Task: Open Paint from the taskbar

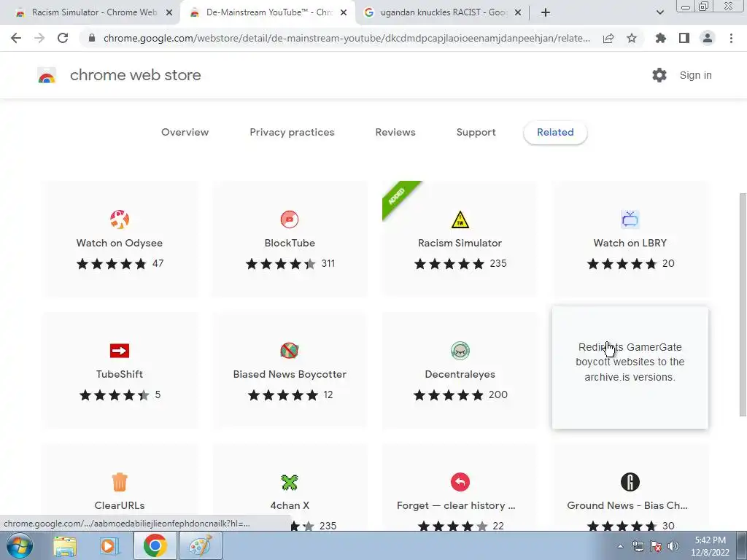Action: coord(200,545)
